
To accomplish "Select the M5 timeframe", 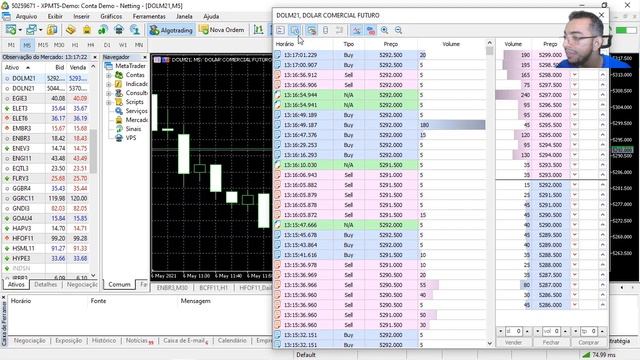I will tap(27, 45).
